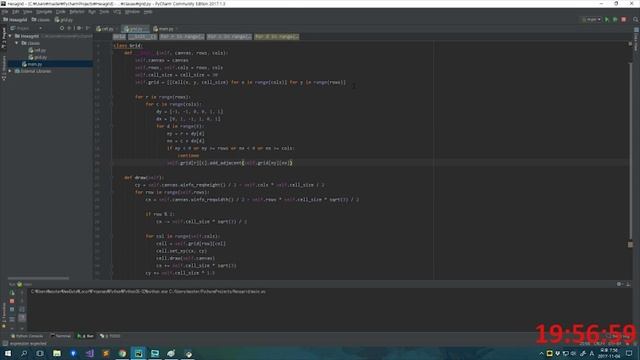Open Run panel settings gear icon
This screenshot has height=360, width=640.
(619, 284)
